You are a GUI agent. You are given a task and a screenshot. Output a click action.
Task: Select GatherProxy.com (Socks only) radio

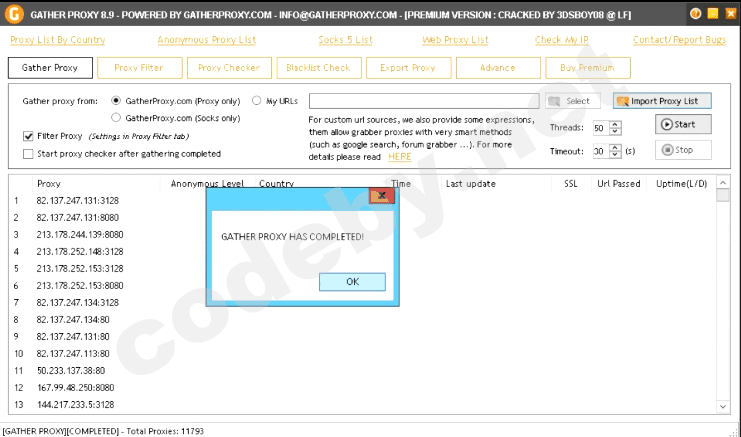(116, 118)
